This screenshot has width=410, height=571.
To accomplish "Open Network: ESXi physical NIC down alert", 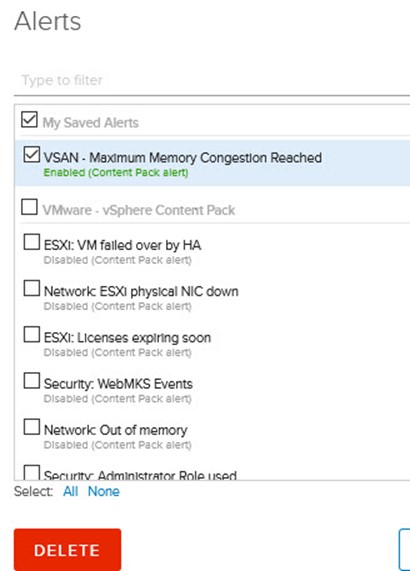I will click(141, 291).
